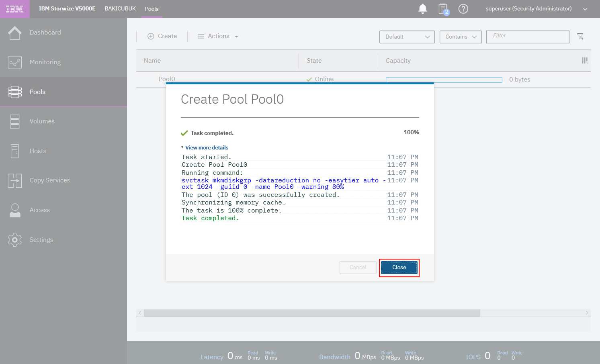Click the Monitoring chart icon

[15, 62]
